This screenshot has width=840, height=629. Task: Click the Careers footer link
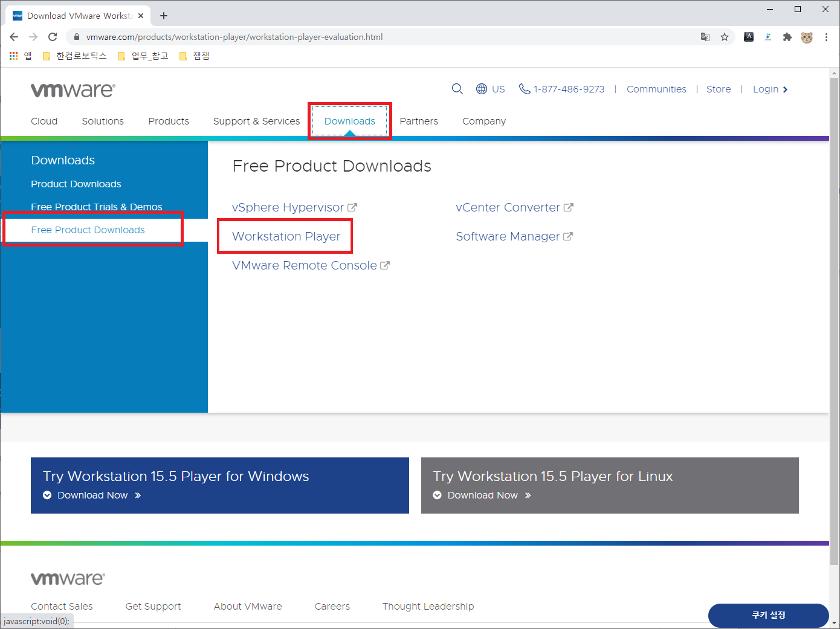click(x=332, y=606)
